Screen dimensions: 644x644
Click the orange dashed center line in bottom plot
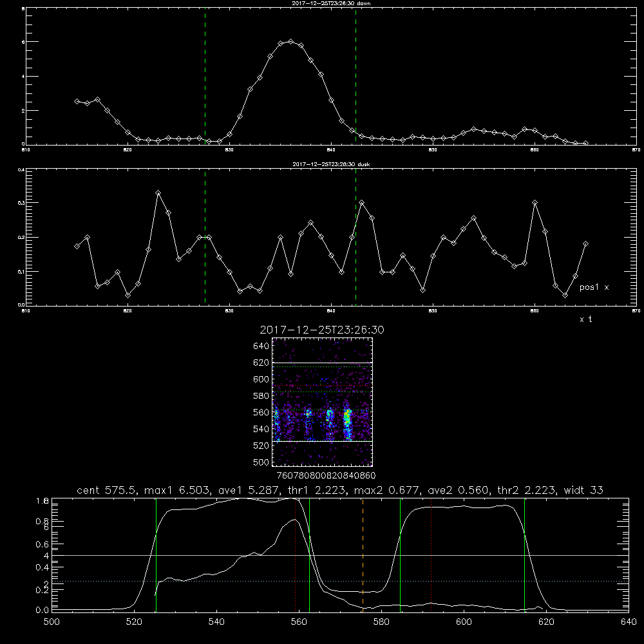(363, 554)
